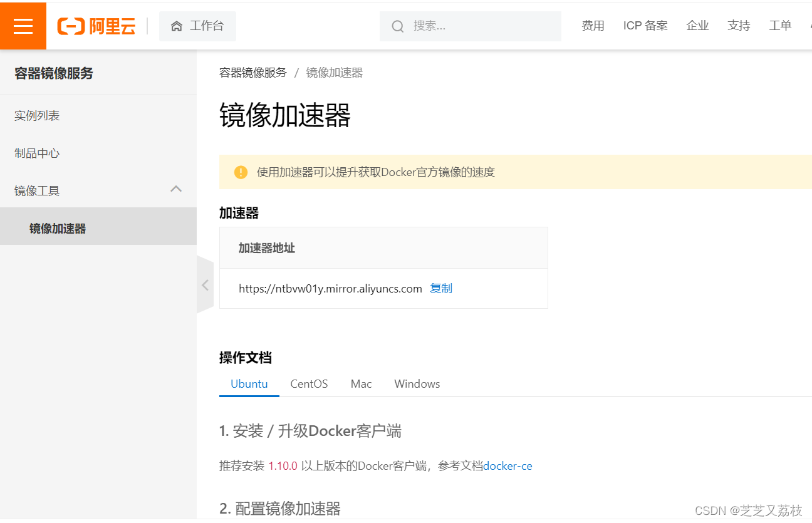The image size is (812, 523).
Task: Click the 操作文档 section heading
Action: [246, 358]
